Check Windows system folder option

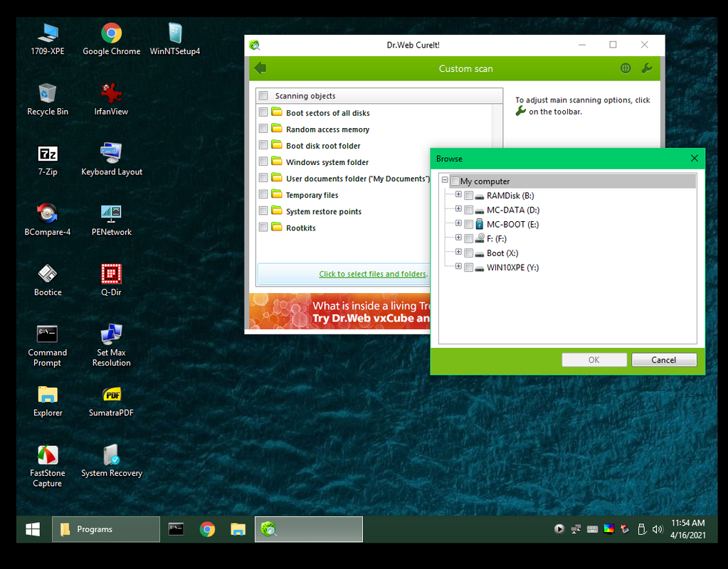pyautogui.click(x=263, y=161)
